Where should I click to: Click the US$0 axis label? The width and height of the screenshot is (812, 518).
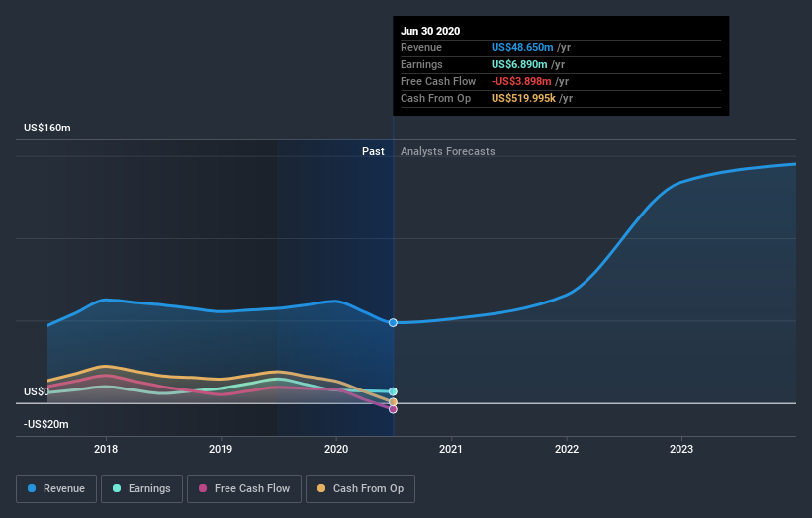coord(37,391)
